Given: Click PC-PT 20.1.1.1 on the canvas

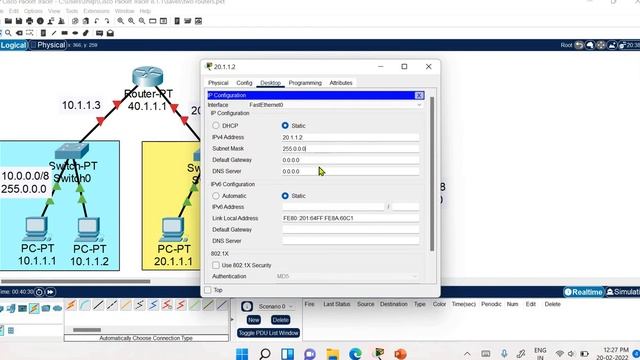Looking at the screenshot, I should click(x=173, y=229).
